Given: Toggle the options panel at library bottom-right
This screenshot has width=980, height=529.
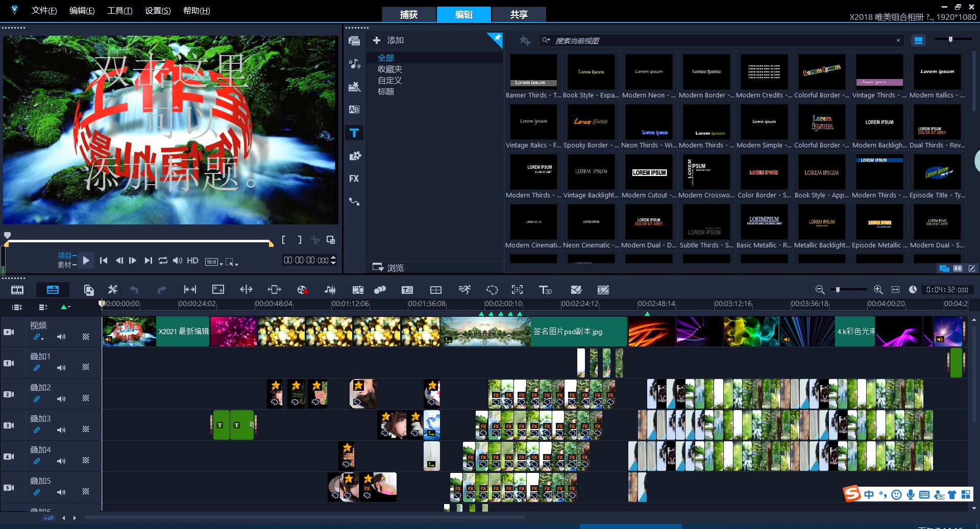Looking at the screenshot, I should coord(972,268).
